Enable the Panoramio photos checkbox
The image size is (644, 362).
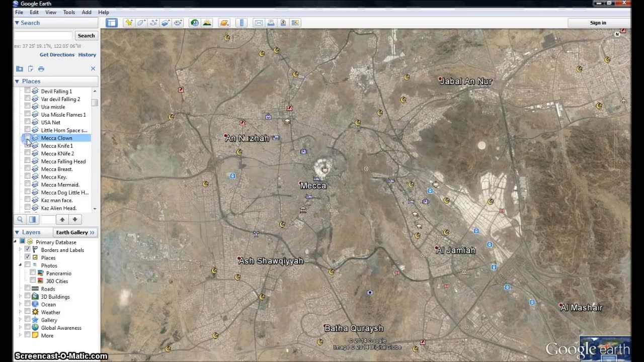(33, 273)
